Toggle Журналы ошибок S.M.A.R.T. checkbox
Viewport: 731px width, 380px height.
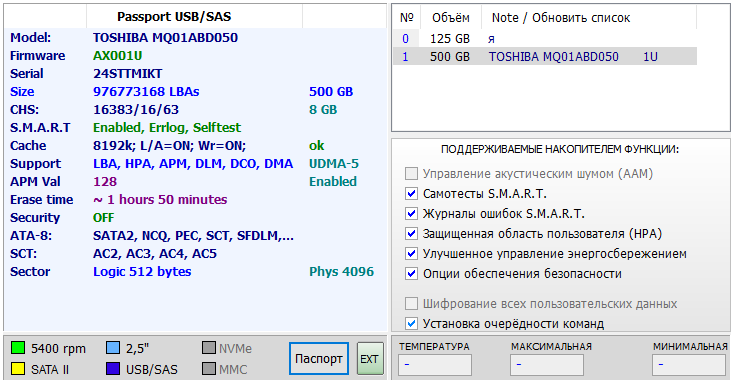[411, 214]
